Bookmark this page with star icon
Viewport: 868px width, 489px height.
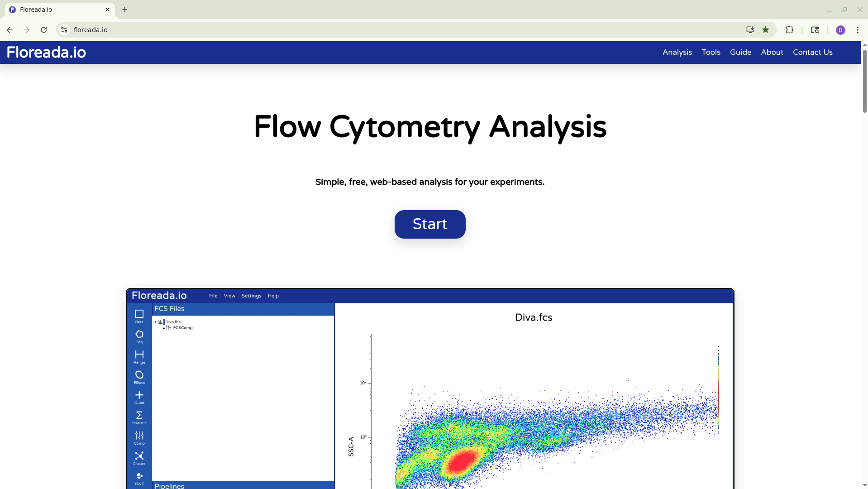pos(765,30)
